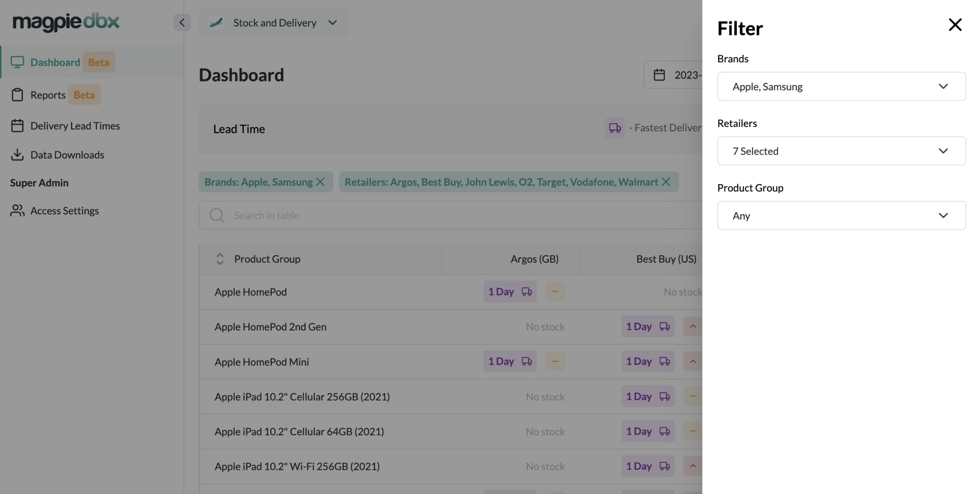Collapse the sidebar with the chevron button
Viewport: 980px width, 494px height.
pos(182,22)
